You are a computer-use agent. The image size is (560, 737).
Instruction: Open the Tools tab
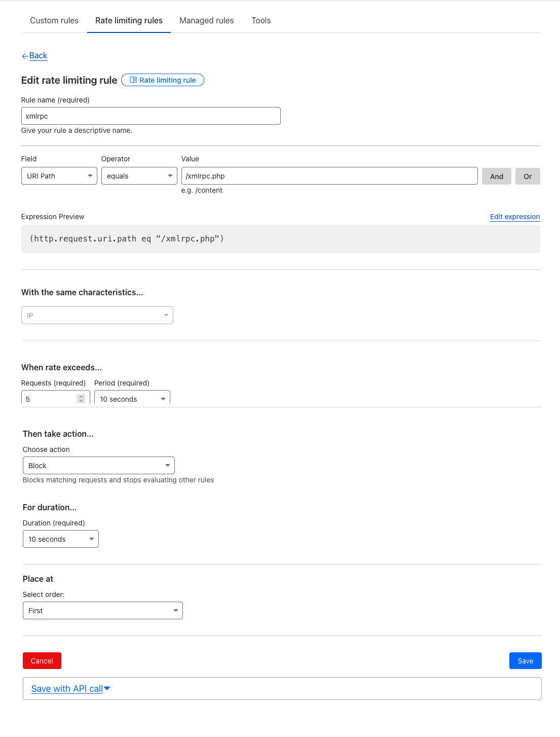tap(261, 21)
